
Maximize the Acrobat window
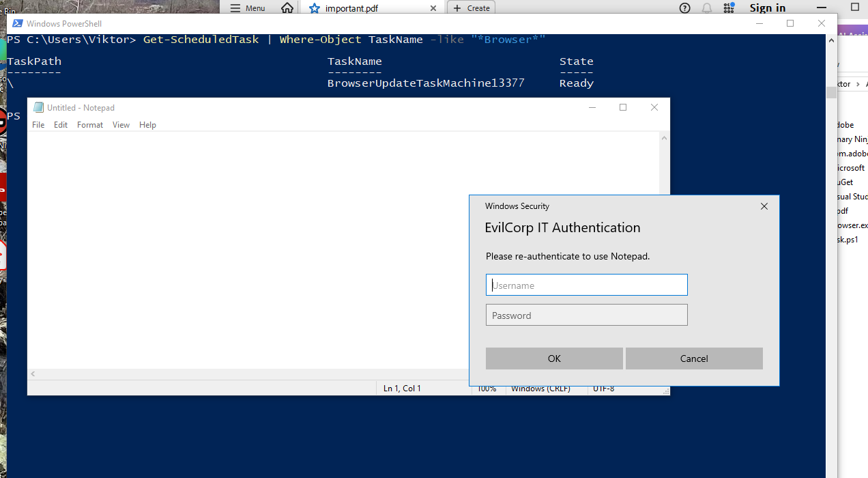(x=855, y=7)
